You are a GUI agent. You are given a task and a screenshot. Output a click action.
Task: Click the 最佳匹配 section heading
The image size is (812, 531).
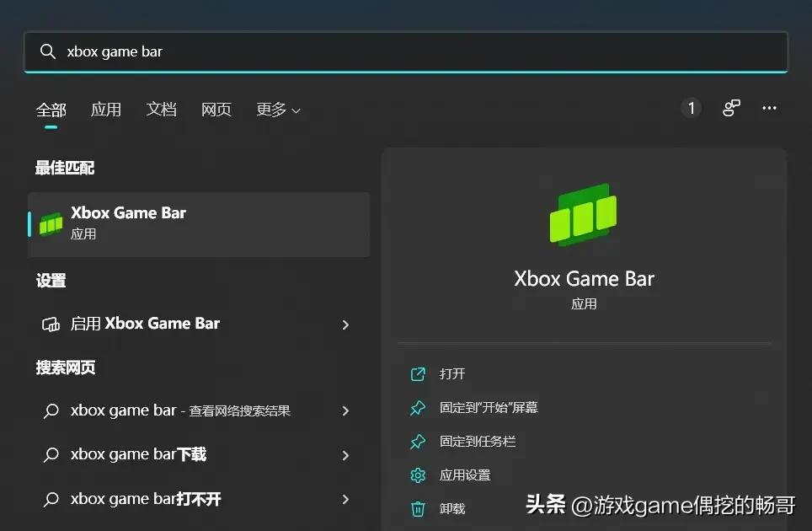coord(65,168)
